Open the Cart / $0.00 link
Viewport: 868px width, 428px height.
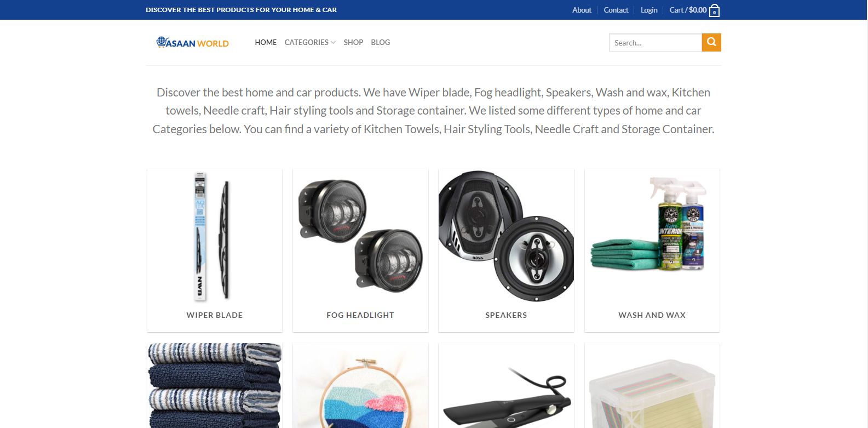point(688,10)
